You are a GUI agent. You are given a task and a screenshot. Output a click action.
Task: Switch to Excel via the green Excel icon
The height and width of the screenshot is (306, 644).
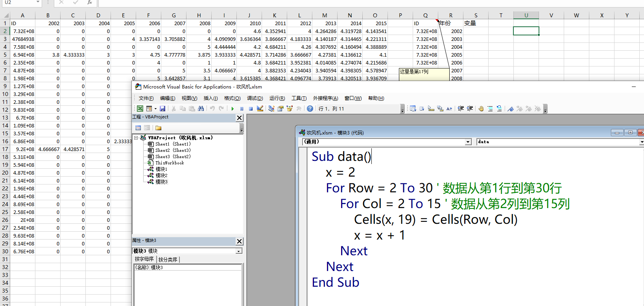[x=140, y=109]
